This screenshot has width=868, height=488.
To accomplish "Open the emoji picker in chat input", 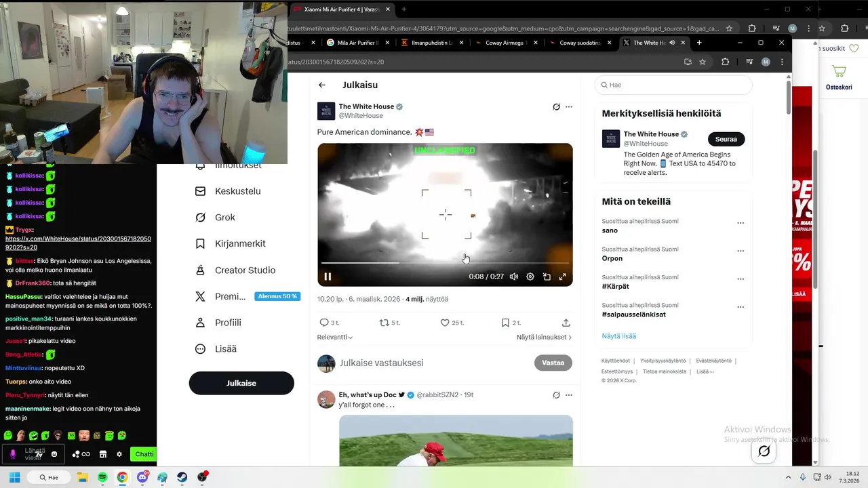I will [54, 454].
